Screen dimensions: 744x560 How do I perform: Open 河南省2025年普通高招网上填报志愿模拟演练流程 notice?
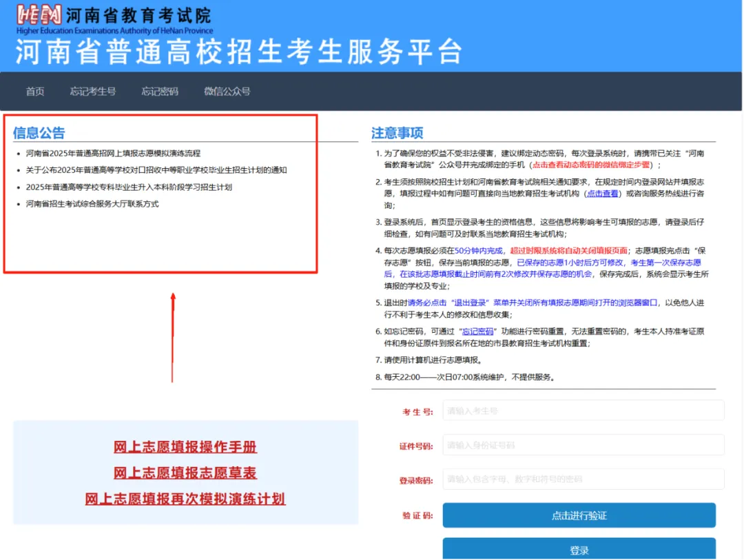(x=113, y=154)
